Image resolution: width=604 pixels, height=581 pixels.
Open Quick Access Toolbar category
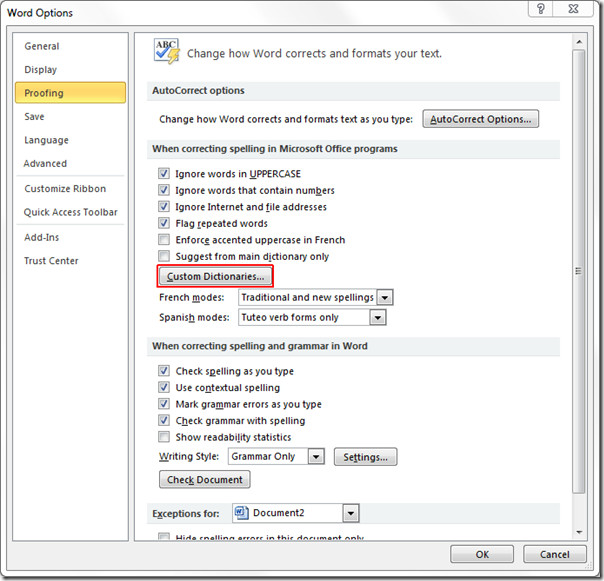pyautogui.click(x=70, y=212)
